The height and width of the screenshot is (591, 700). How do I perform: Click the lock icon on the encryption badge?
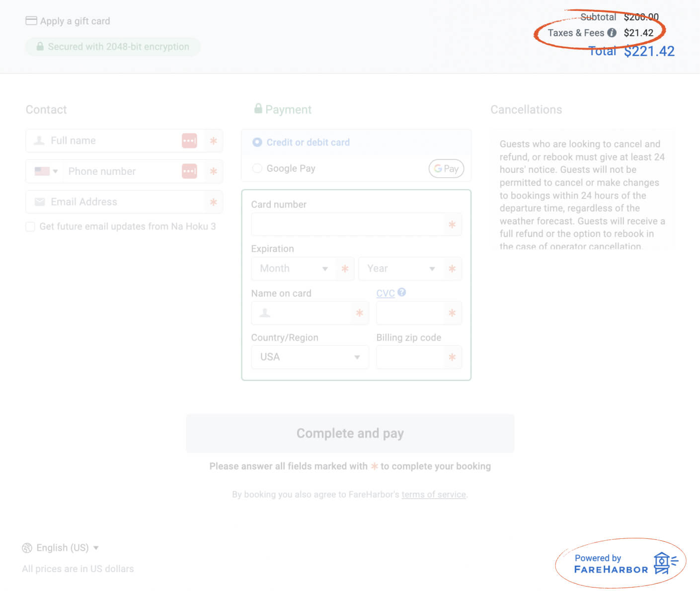tap(40, 47)
